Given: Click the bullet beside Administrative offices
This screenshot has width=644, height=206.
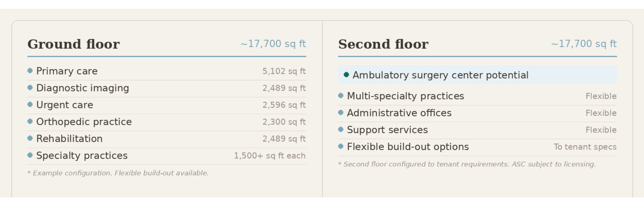Looking at the screenshot, I should click(x=341, y=113).
